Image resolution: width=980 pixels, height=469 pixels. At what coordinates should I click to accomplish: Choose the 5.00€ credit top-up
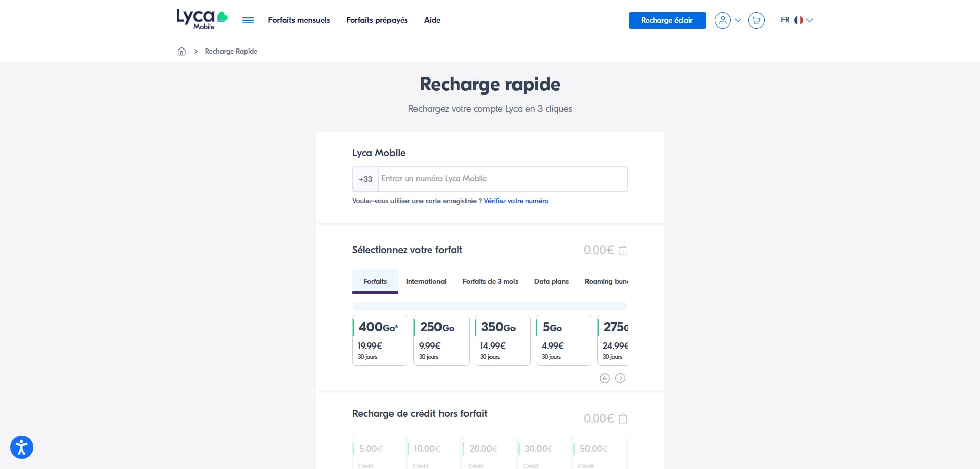[379, 452]
